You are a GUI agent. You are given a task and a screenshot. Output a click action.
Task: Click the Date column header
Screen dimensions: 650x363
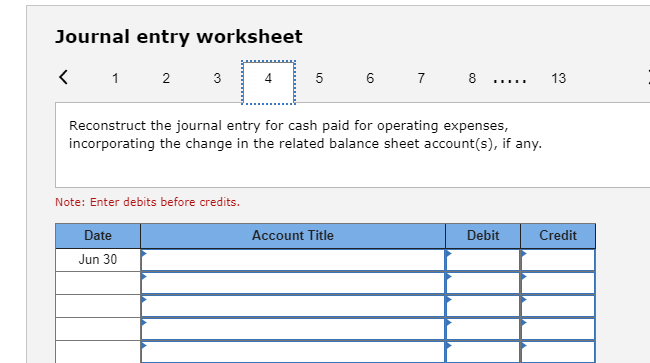pyautogui.click(x=98, y=236)
